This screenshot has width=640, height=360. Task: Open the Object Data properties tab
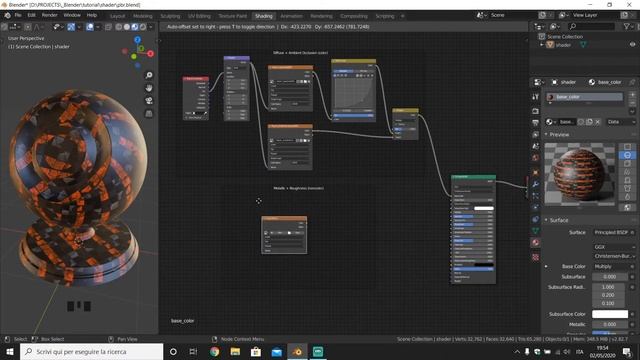click(536, 231)
